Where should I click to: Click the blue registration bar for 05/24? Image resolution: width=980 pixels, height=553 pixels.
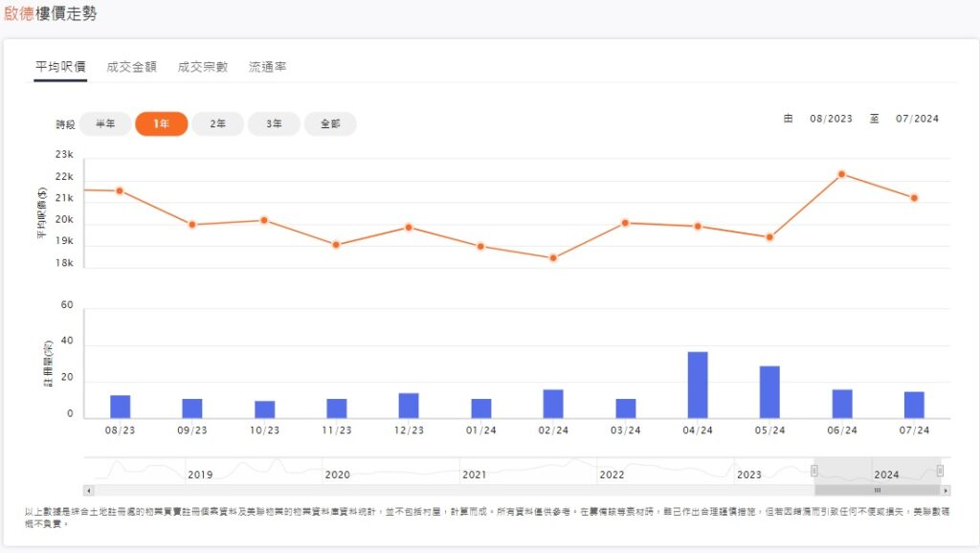769,391
